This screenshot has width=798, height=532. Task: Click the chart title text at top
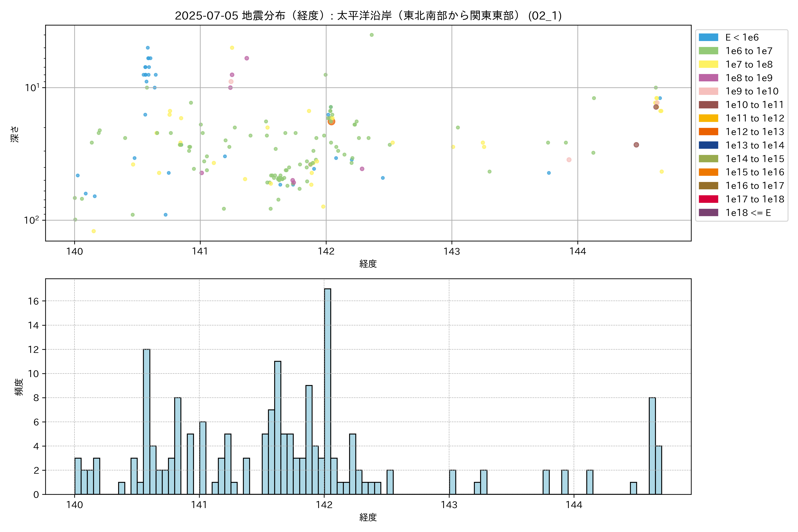pyautogui.click(x=368, y=16)
